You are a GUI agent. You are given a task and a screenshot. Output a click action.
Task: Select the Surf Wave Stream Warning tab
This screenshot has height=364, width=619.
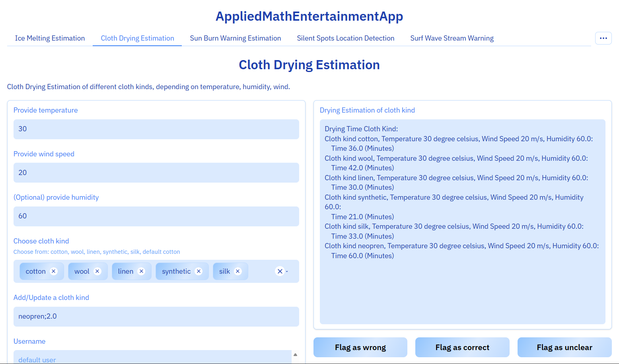point(452,38)
